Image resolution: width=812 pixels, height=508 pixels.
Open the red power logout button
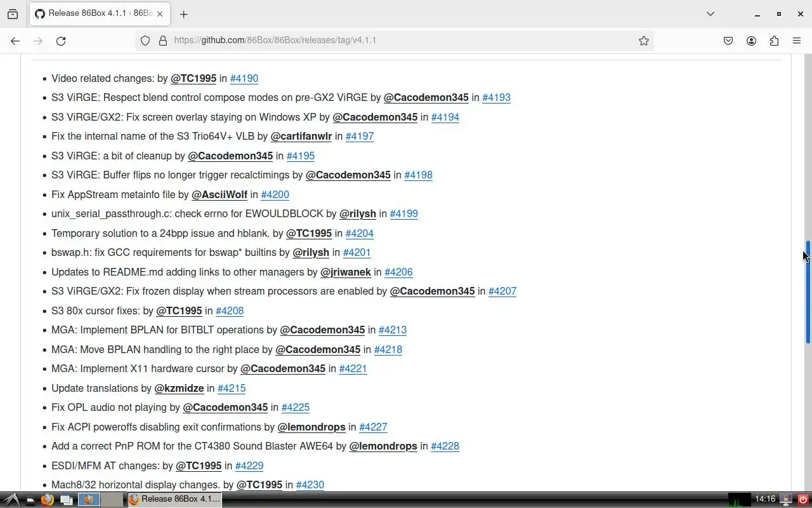(x=803, y=500)
